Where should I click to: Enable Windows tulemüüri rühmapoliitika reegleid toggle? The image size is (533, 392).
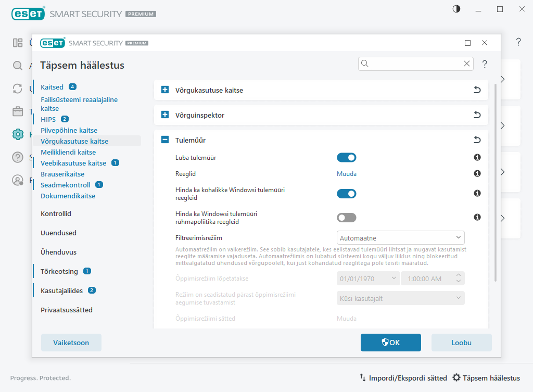347,218
